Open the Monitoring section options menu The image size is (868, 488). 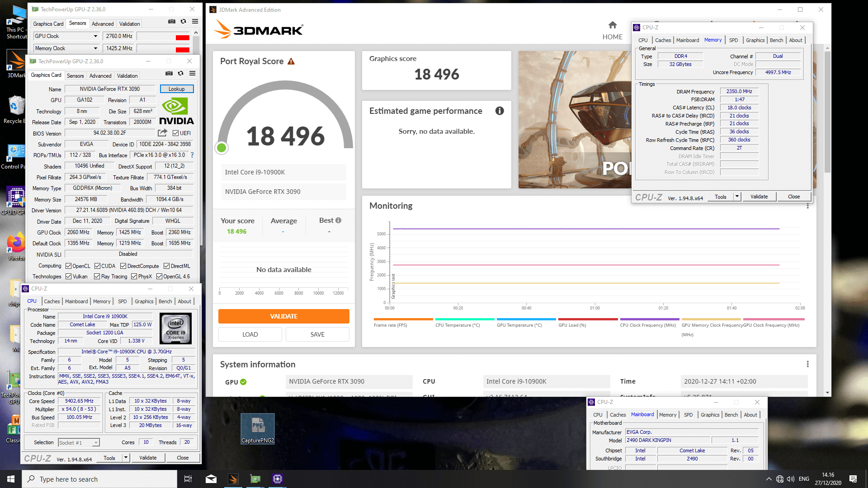(807, 206)
